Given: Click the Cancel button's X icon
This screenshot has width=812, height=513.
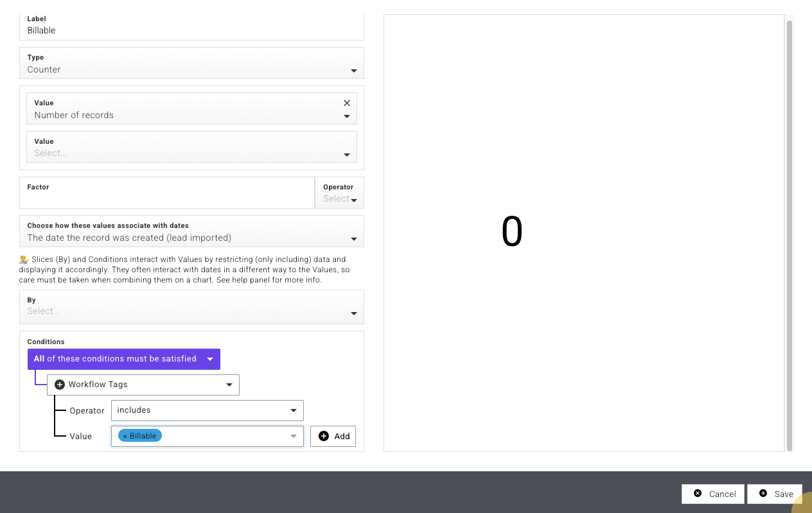Looking at the screenshot, I should pos(698,494).
